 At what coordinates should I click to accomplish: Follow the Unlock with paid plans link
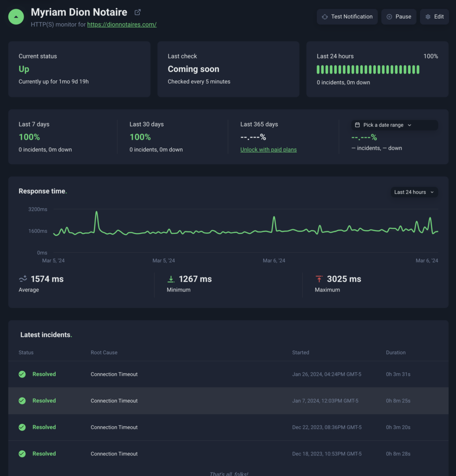268,150
